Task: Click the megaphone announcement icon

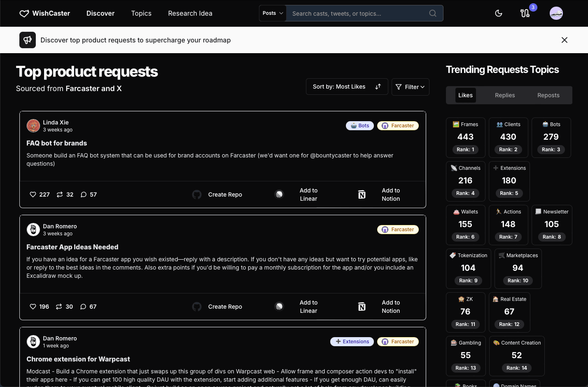Action: (x=28, y=40)
